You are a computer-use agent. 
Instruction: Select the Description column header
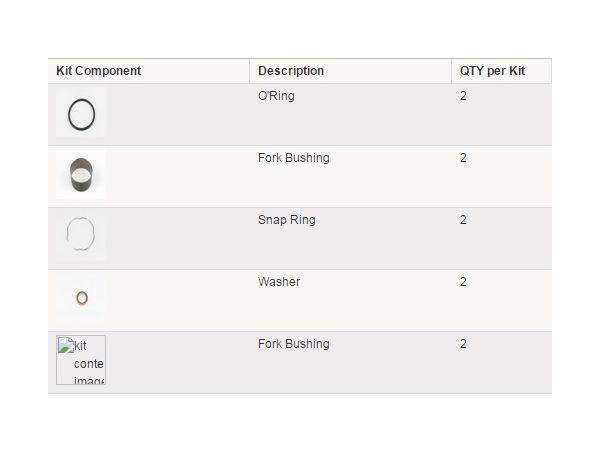pos(291,71)
